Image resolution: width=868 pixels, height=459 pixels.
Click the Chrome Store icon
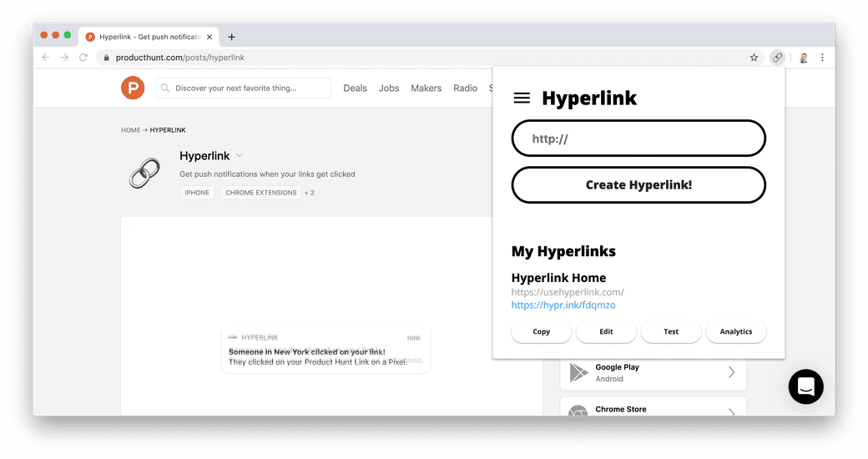pyautogui.click(x=578, y=411)
